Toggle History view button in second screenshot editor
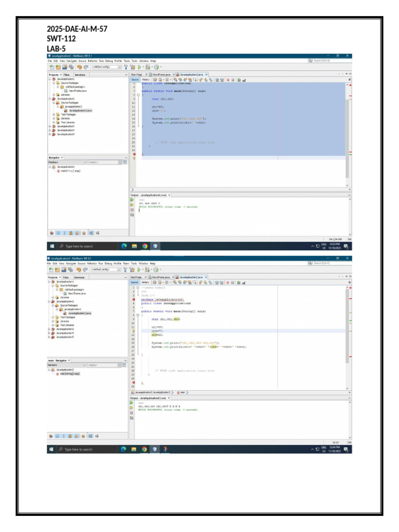This screenshot has height=532, width=399. pyautogui.click(x=145, y=282)
